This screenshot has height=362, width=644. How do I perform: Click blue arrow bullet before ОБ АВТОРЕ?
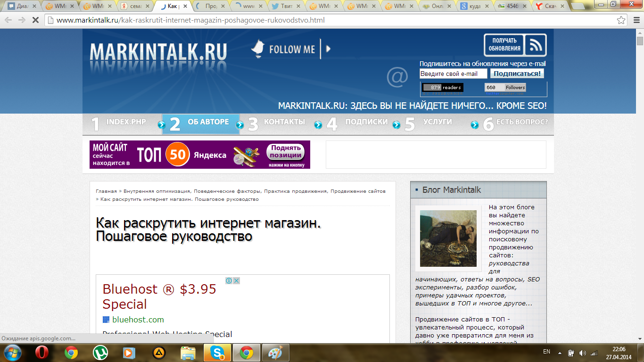[162, 125]
